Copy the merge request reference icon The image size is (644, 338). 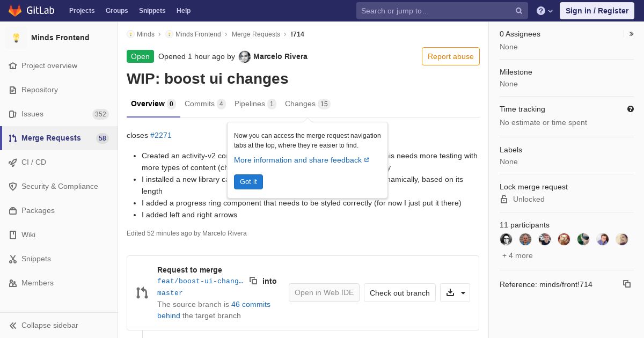[x=627, y=284]
